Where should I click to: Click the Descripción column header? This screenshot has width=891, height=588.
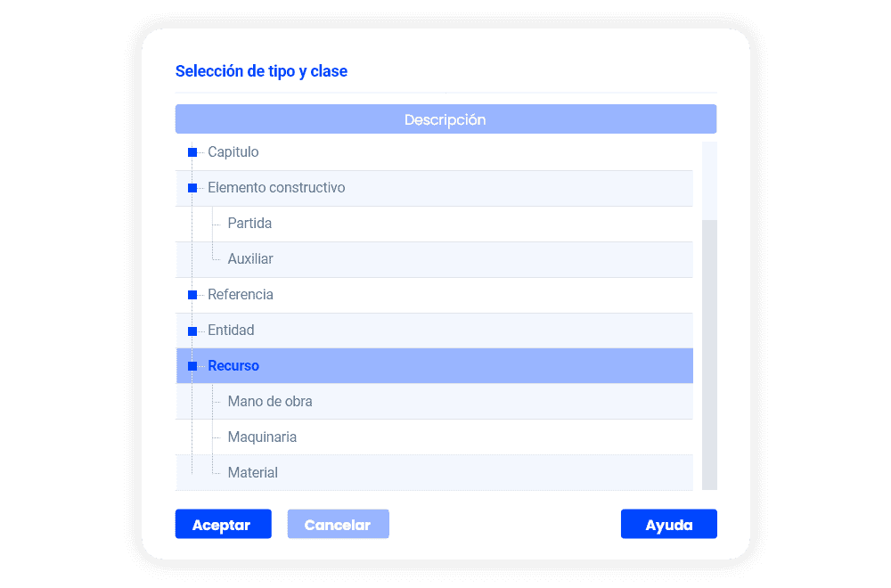click(445, 119)
